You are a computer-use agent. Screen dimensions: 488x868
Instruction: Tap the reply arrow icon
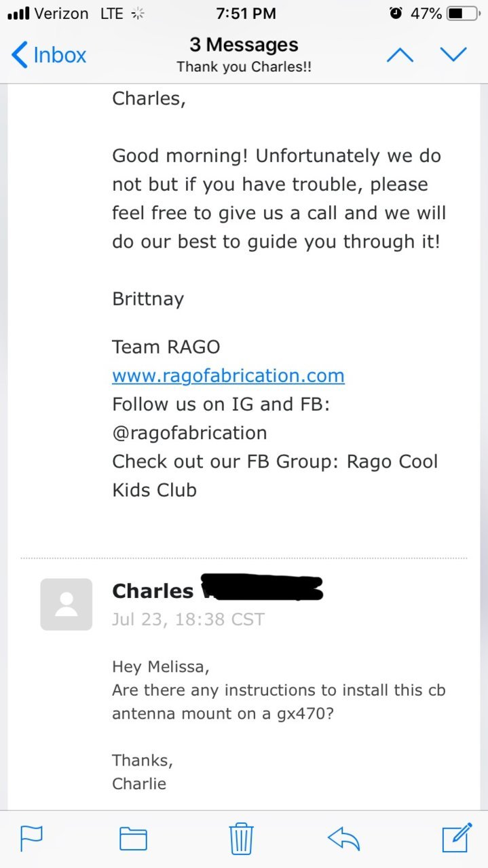pyautogui.click(x=343, y=838)
